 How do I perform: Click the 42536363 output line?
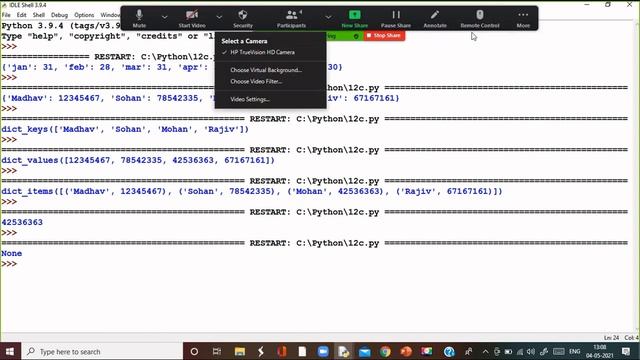[x=22, y=222]
